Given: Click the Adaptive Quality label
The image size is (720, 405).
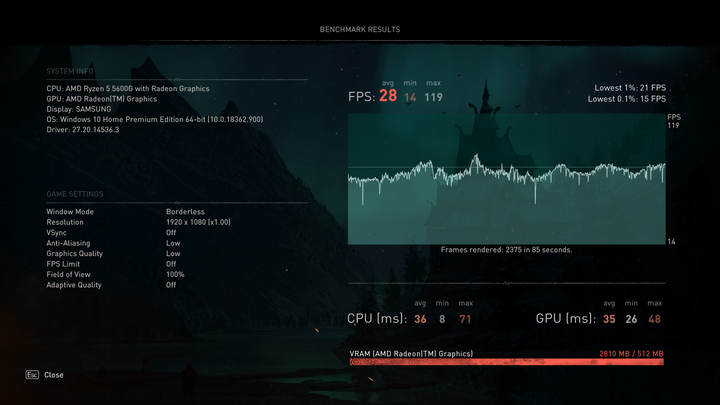Looking at the screenshot, I should click(x=74, y=285).
